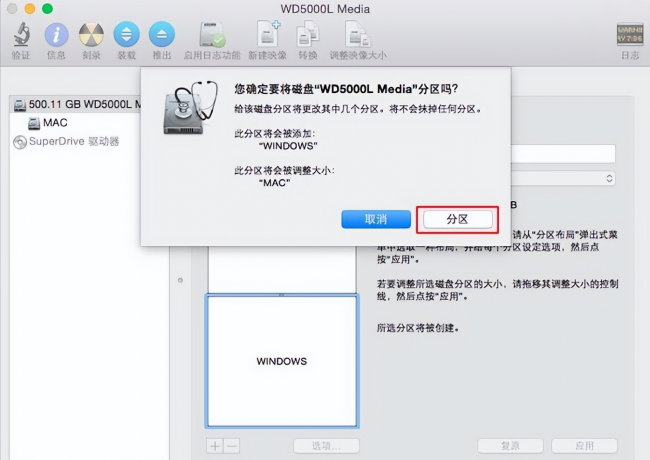Select the upper MAC partition block
The width and height of the screenshot is (650, 460).
282,269
